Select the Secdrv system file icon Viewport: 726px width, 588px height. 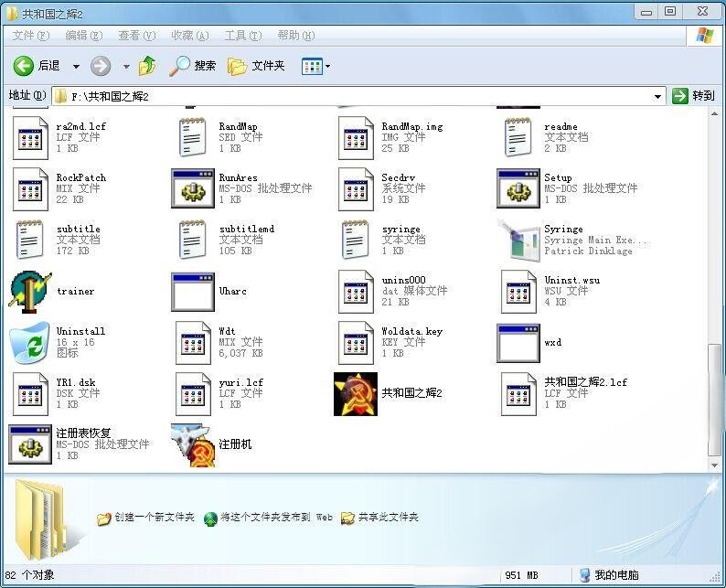tap(356, 189)
